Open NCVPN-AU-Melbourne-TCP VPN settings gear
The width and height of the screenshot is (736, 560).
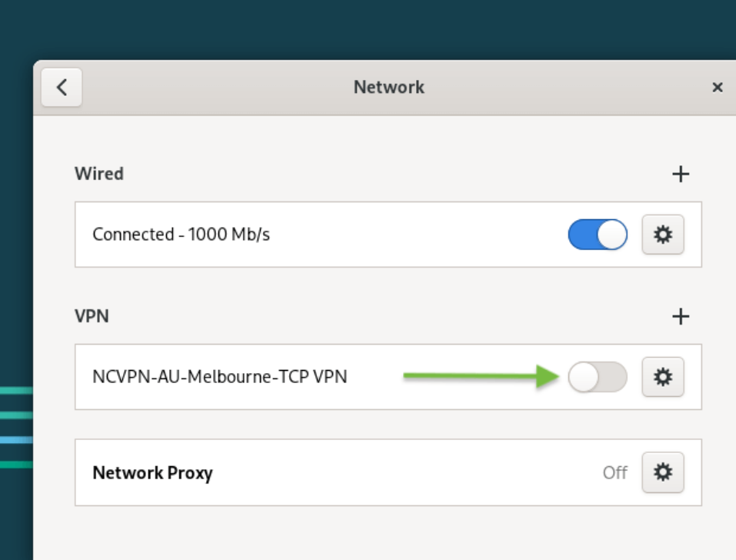663,377
